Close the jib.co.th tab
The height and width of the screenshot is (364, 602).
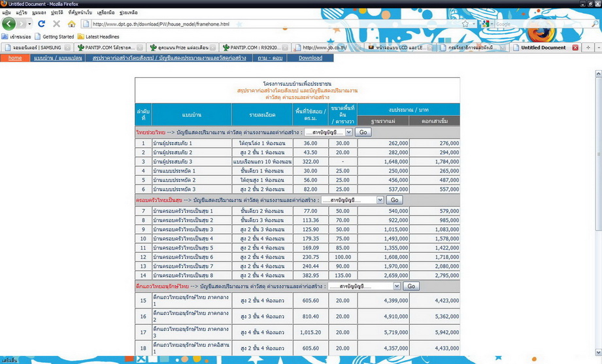pos(358,48)
